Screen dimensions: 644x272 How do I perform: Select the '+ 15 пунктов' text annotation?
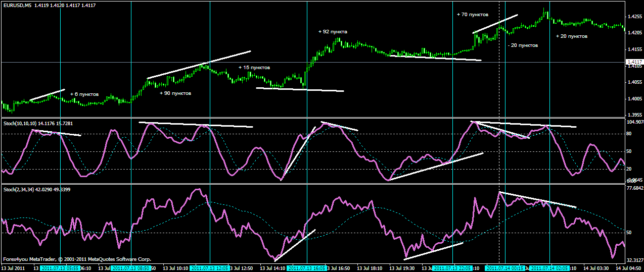[254, 68]
